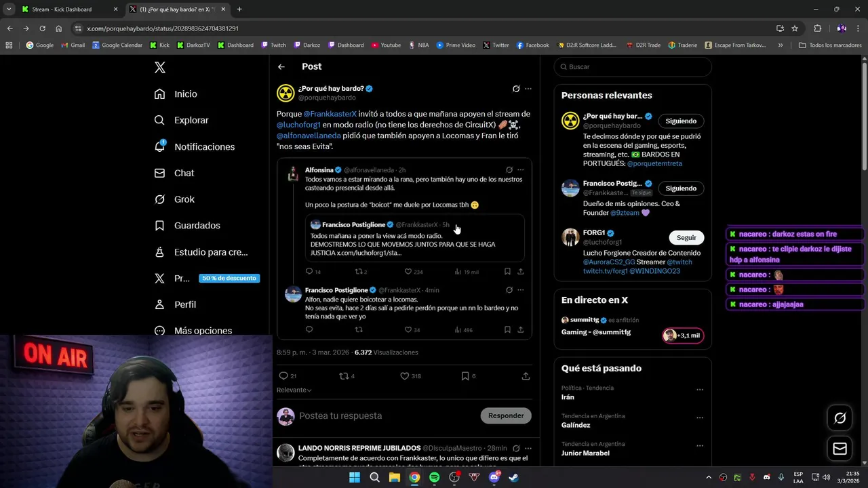
Task: Go back using the Post back arrow
Action: (x=281, y=66)
